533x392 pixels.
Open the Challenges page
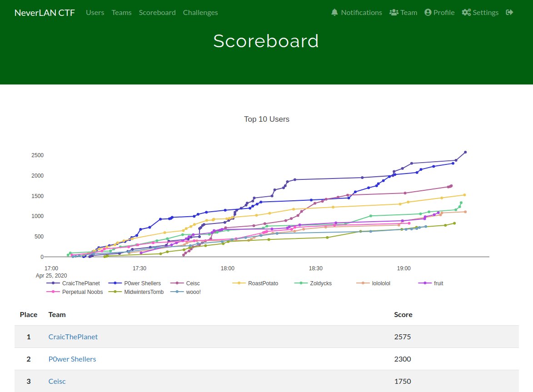pyautogui.click(x=200, y=12)
